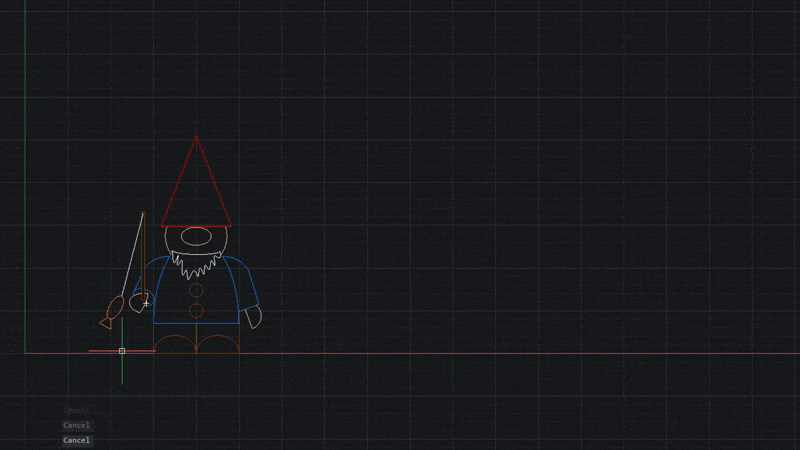Select the upper shirt button circle

tap(196, 290)
